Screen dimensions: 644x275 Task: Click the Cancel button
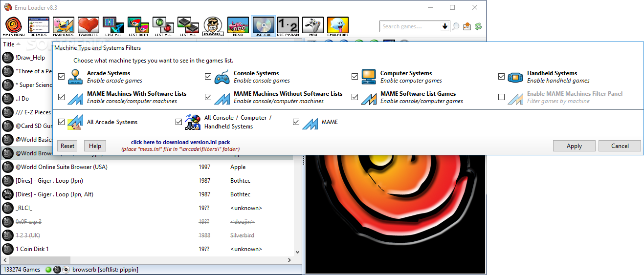pos(620,146)
